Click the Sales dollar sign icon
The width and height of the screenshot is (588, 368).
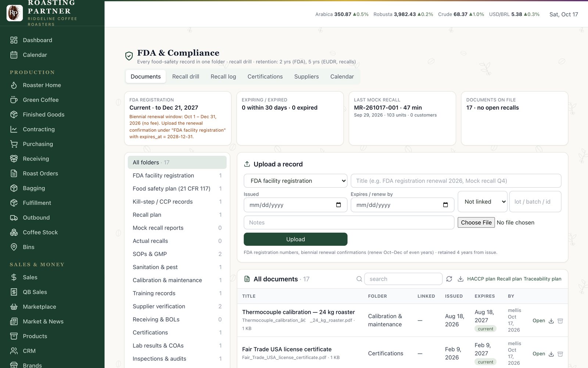click(x=14, y=277)
